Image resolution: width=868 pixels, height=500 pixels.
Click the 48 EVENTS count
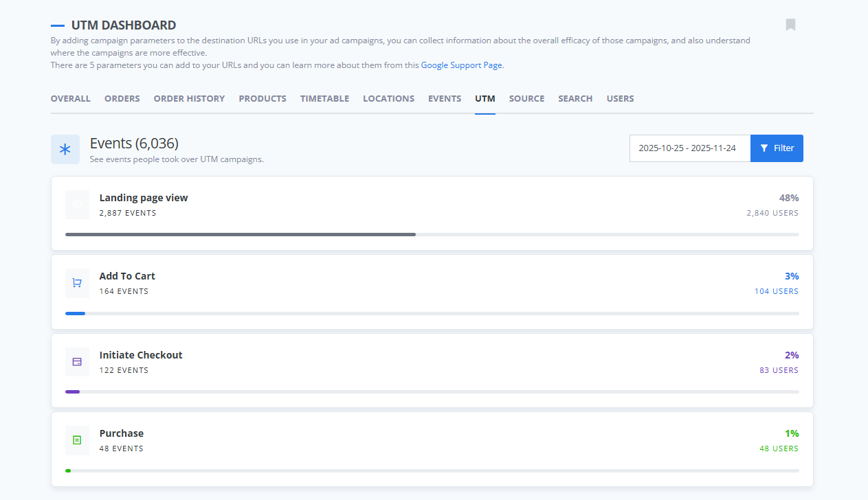click(122, 448)
